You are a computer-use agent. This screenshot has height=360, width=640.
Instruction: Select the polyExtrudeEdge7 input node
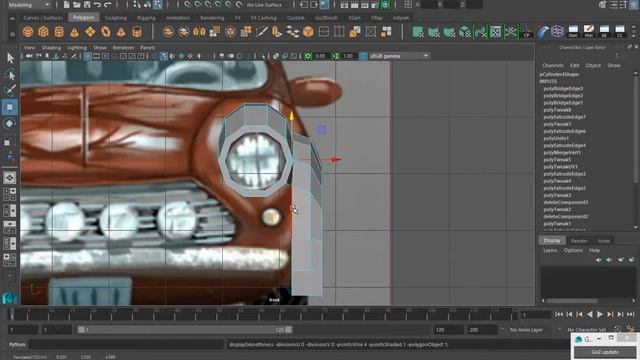pos(564,117)
